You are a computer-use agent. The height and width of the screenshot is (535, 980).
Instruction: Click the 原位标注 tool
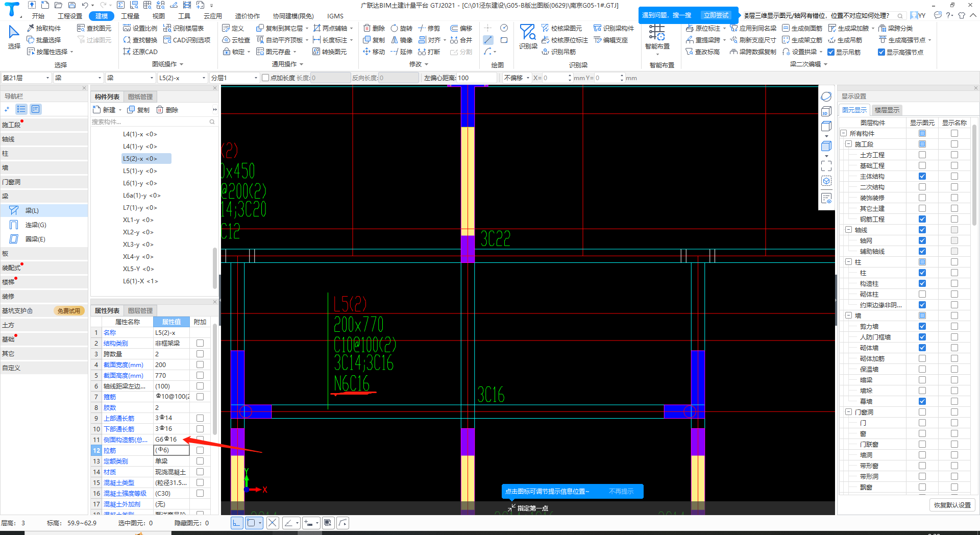(703, 28)
